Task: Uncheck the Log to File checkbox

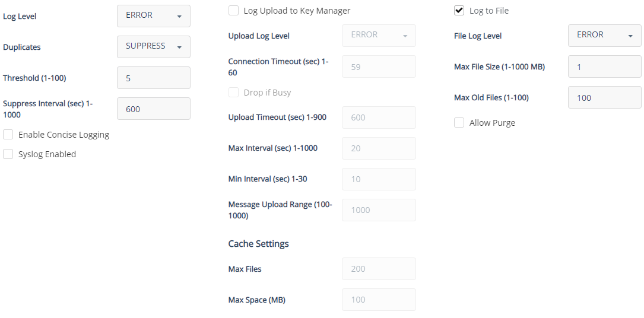Action: [459, 11]
